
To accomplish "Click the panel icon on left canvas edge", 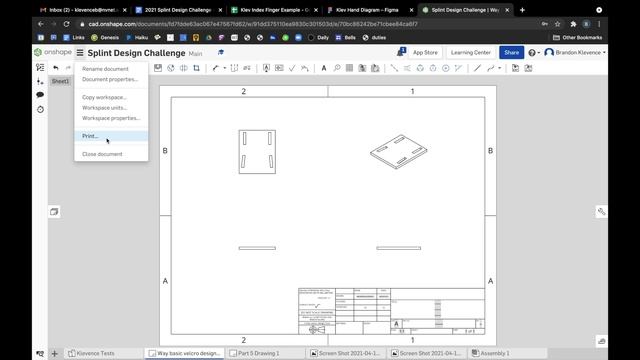I will (54, 211).
